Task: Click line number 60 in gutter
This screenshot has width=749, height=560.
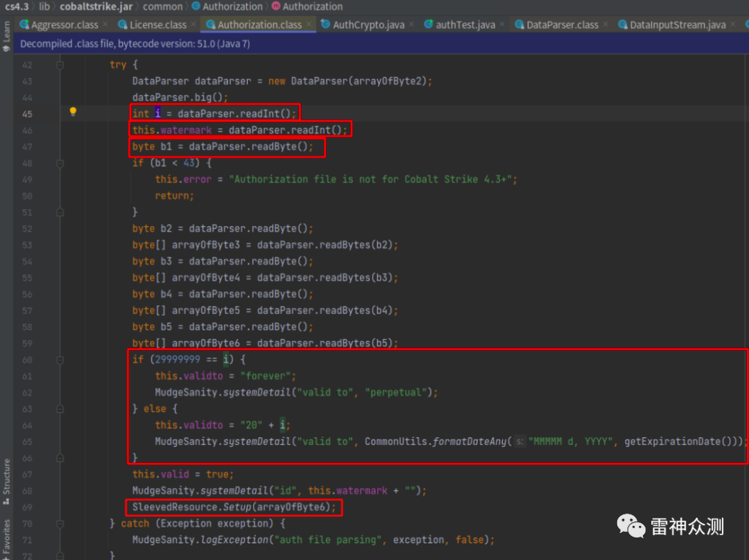Action: 27,360
